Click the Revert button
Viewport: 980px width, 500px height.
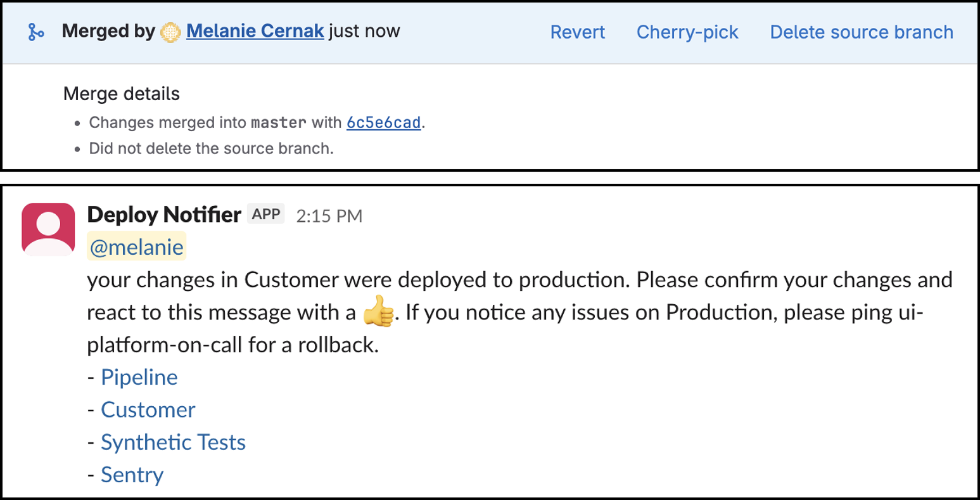pos(577,32)
